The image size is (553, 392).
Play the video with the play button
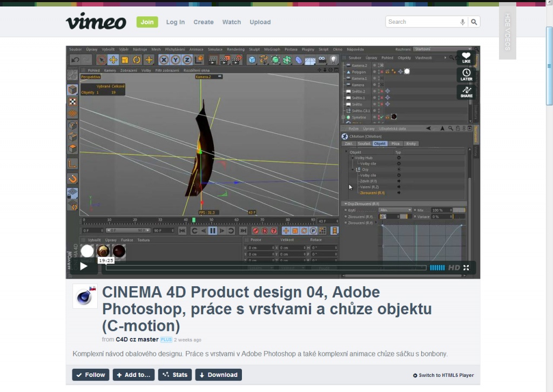[84, 266]
